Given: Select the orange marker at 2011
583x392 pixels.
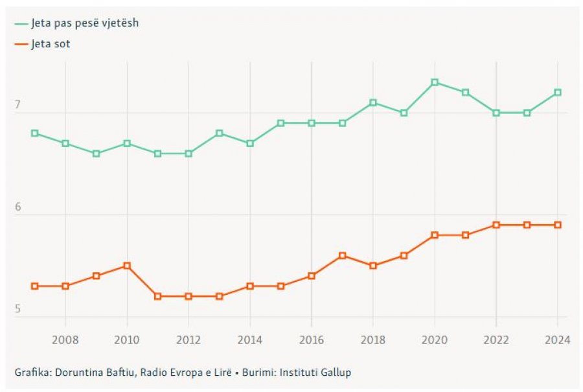Looking at the screenshot, I should [x=157, y=296].
